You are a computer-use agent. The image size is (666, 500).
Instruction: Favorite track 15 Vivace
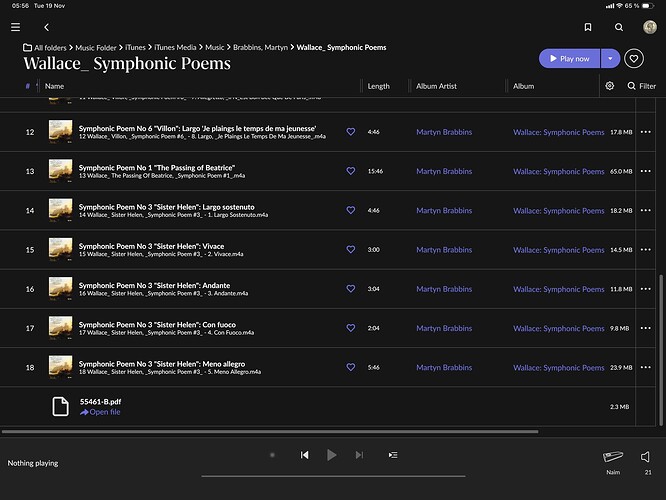[x=350, y=249]
